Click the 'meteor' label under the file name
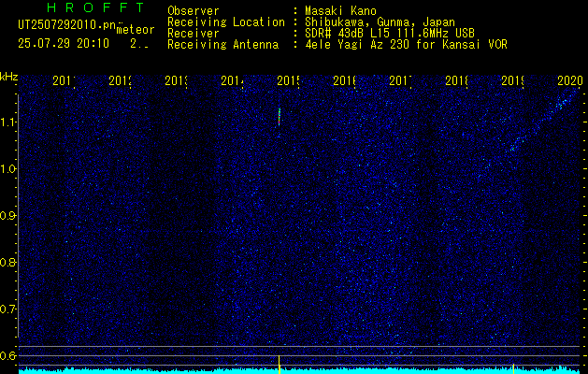This screenshot has height=374, width=588. pos(136,30)
